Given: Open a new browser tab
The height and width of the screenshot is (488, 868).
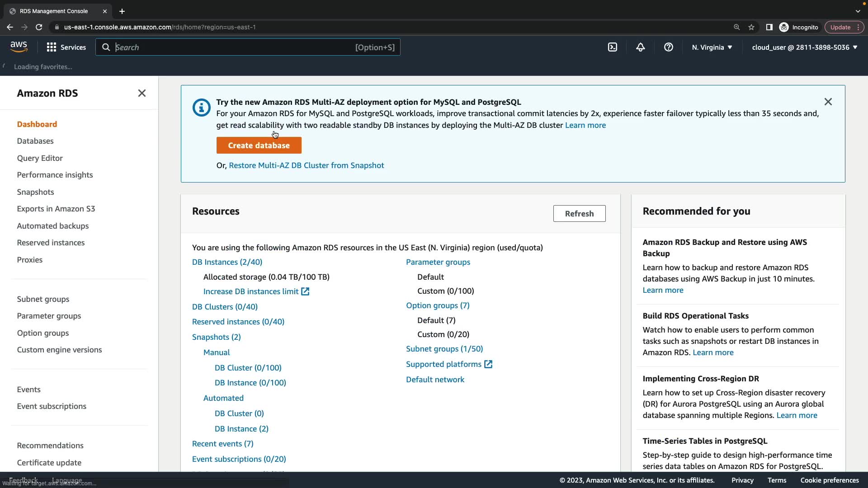Looking at the screenshot, I should pyautogui.click(x=122, y=11).
